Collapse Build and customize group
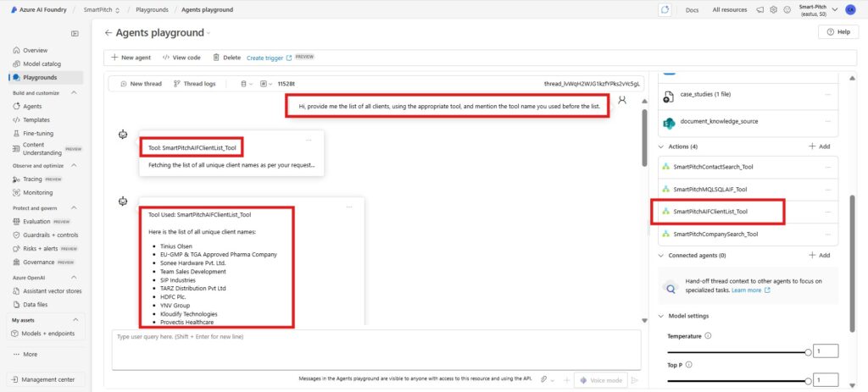The height and width of the screenshot is (392, 868). coord(78,92)
